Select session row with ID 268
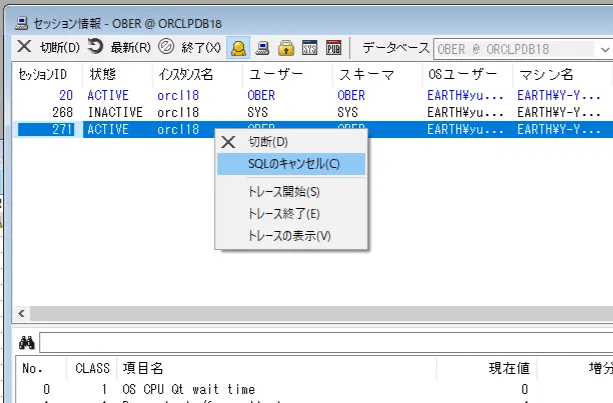This screenshot has height=403, width=613. [313, 113]
